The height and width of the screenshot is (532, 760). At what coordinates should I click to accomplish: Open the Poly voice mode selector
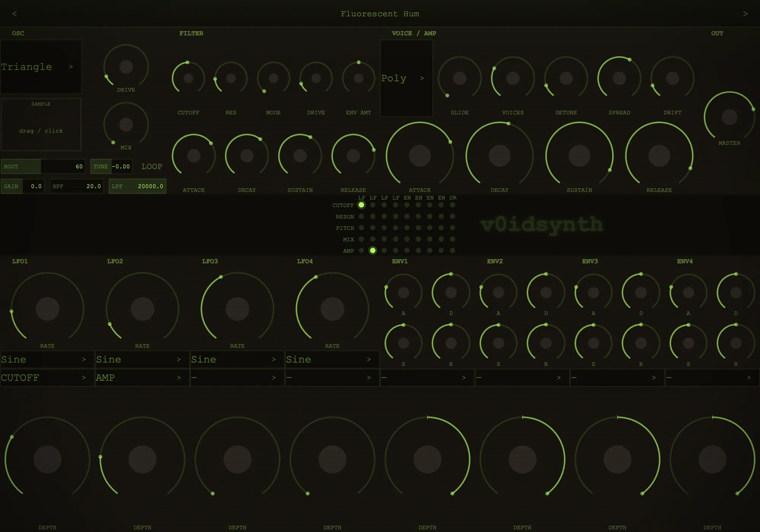point(407,78)
